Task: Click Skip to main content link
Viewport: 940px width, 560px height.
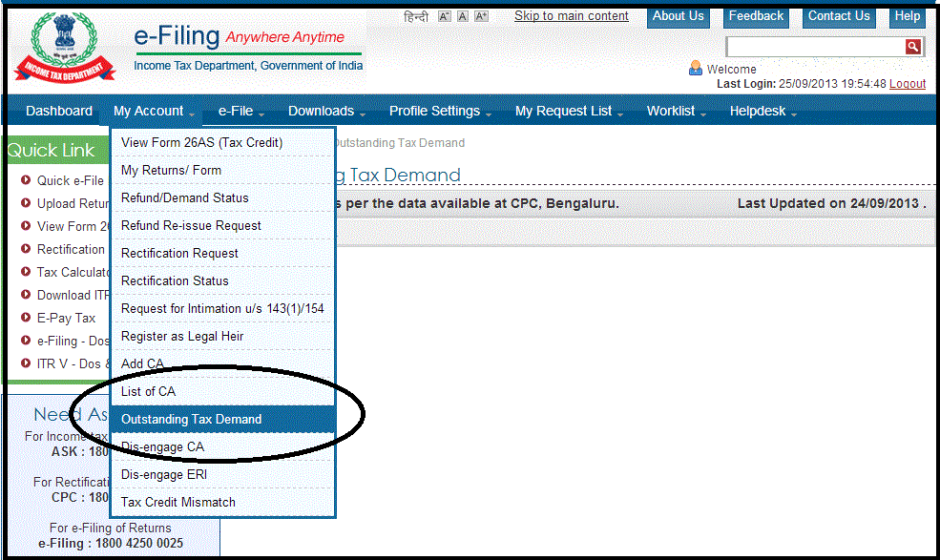Action: click(x=572, y=16)
